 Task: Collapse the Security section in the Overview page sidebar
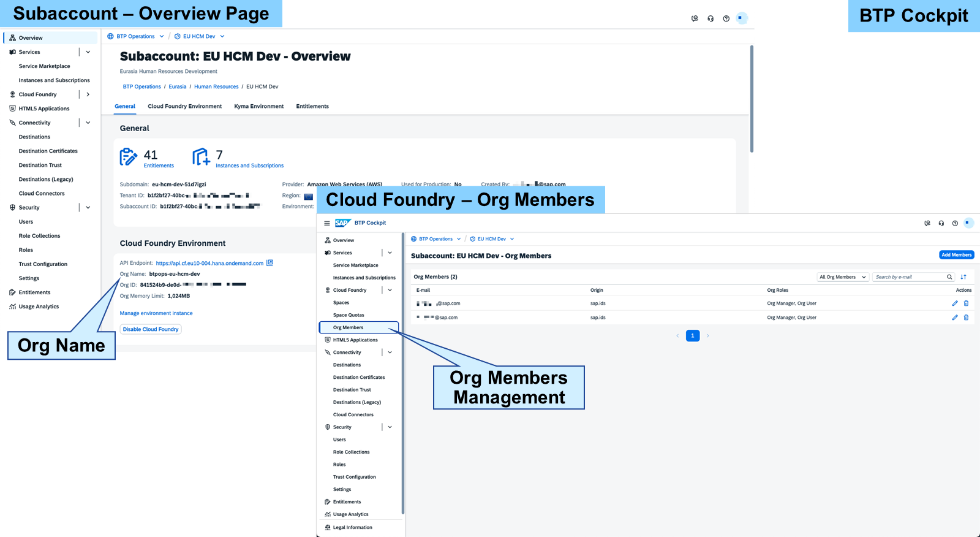click(88, 208)
